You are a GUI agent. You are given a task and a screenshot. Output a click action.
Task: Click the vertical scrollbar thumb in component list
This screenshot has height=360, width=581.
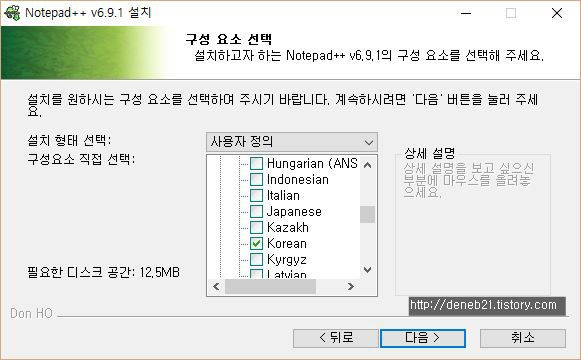[x=368, y=214]
